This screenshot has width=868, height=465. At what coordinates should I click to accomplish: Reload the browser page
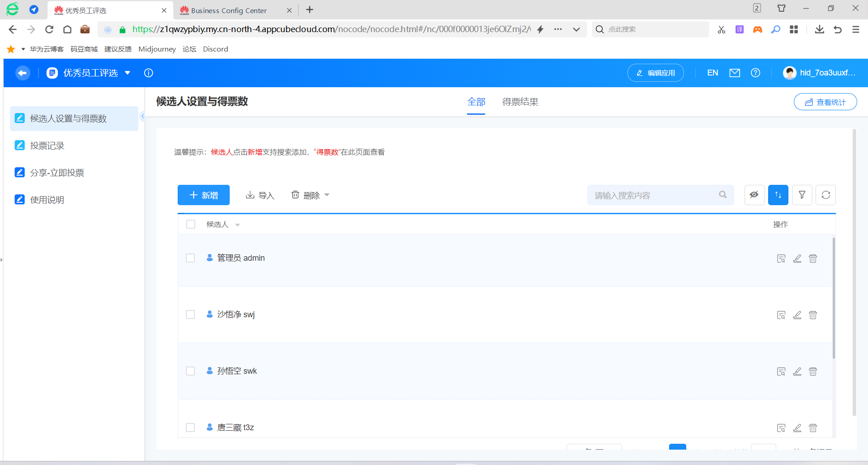(x=49, y=29)
